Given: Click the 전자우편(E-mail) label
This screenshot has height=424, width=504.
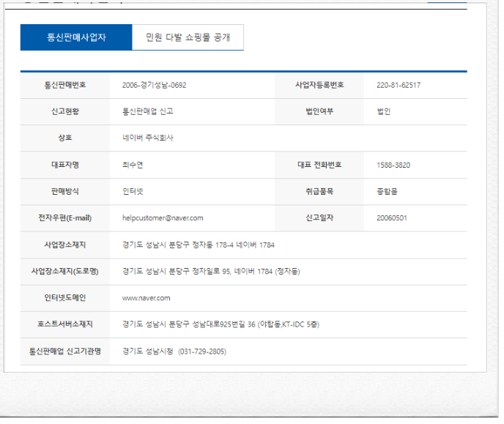Looking at the screenshot, I should 65,218.
